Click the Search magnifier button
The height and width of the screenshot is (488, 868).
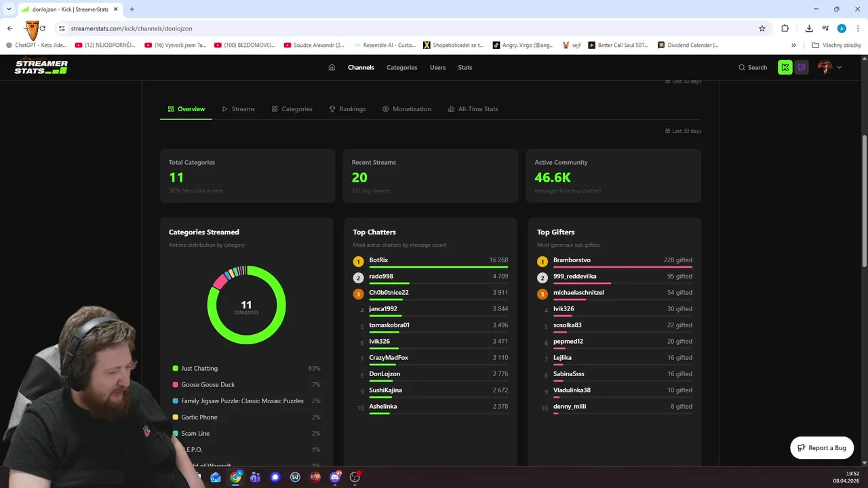753,67
